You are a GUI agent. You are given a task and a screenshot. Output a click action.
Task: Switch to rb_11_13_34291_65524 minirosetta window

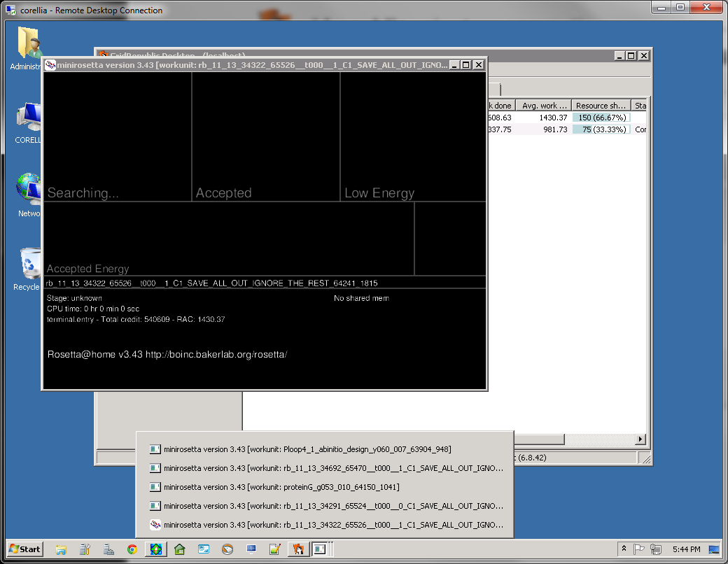[326, 506]
